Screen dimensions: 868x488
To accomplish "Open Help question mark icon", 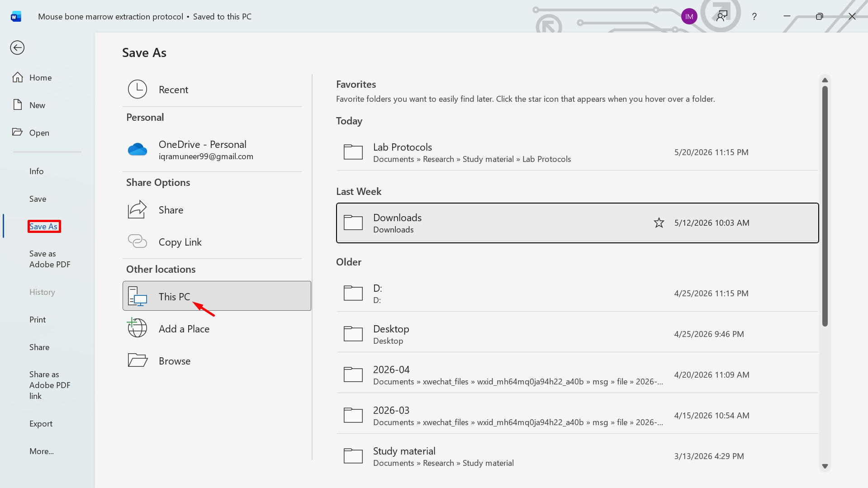I will [x=754, y=17].
